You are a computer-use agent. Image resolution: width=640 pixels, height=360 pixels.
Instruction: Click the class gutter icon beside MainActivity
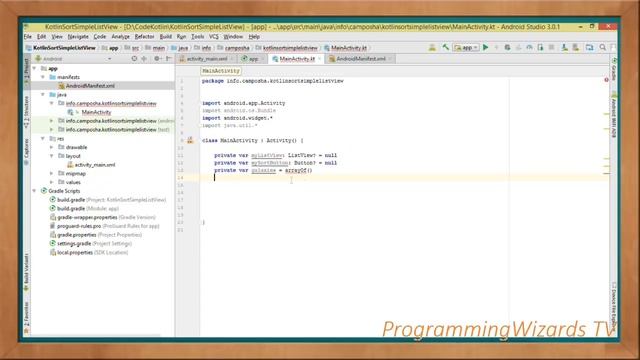pos(190,140)
